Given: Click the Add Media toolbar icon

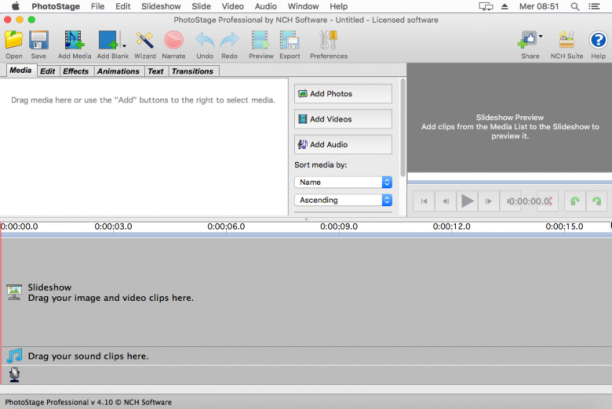Looking at the screenshot, I should coord(74,44).
